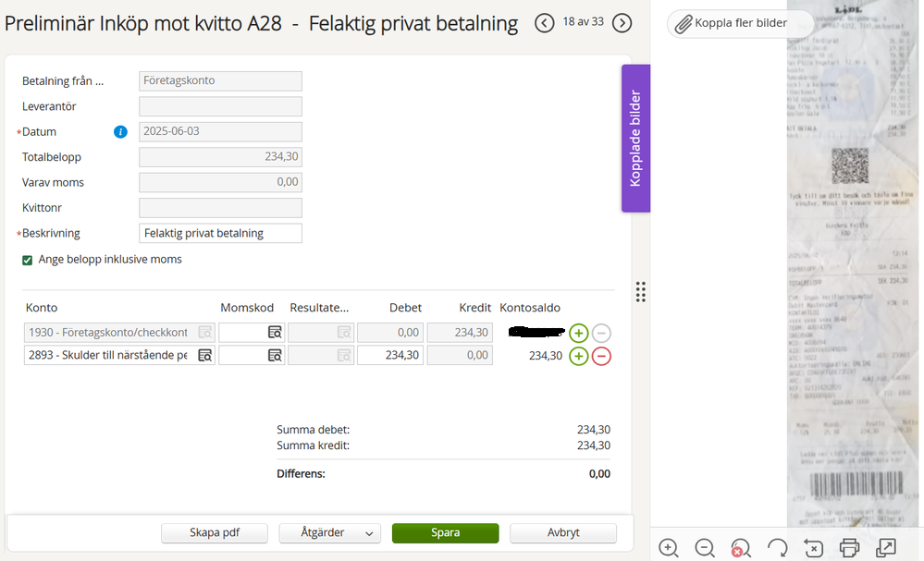This screenshot has width=924, height=561.
Task: Print the receipt image
Action: pos(849,548)
